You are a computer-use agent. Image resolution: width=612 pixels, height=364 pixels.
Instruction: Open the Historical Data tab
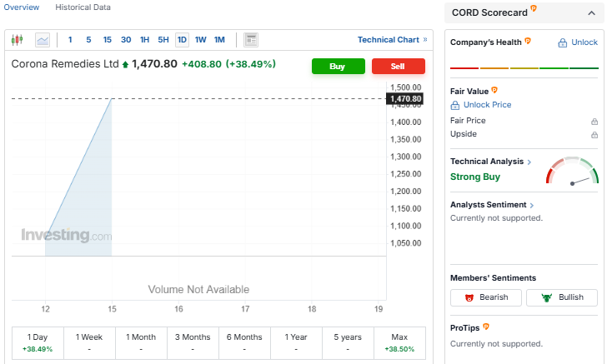(83, 7)
